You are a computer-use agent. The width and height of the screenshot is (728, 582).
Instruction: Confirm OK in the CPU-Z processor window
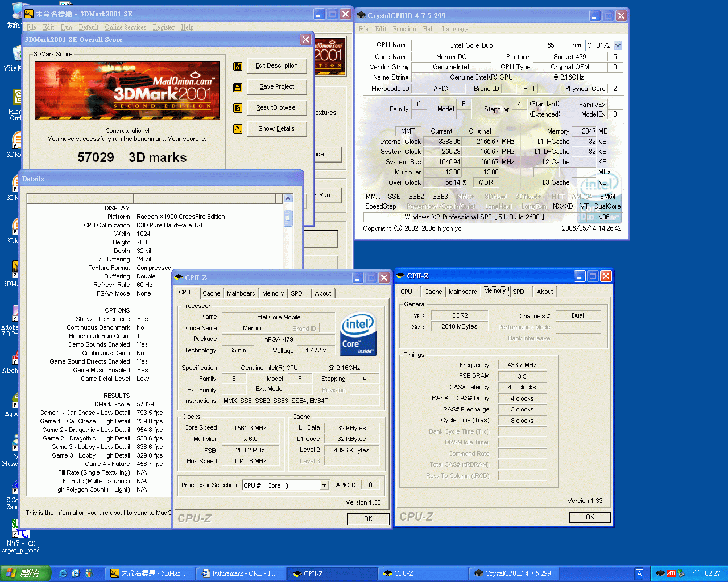coord(369,519)
